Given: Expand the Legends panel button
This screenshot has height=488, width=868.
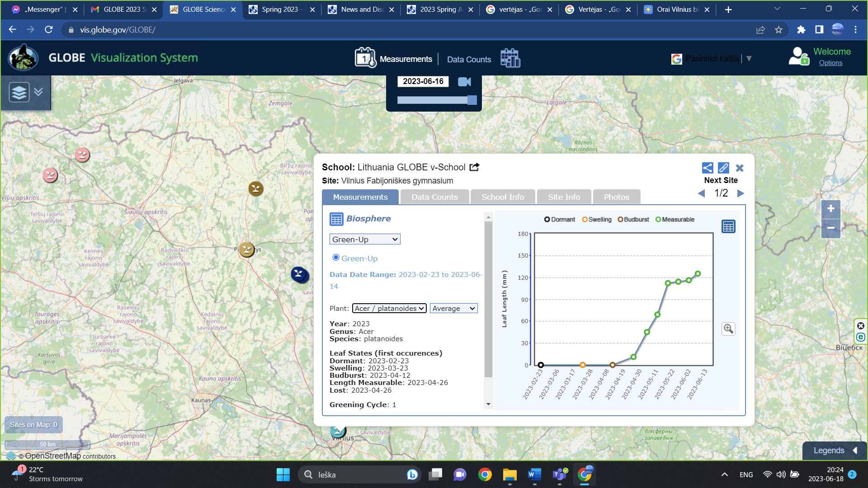Looking at the screenshot, I should tap(835, 450).
